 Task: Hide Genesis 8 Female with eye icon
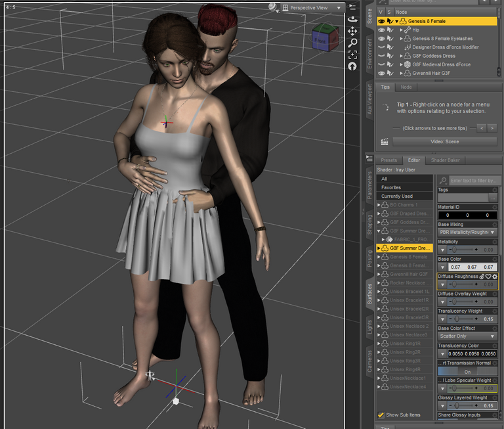coord(381,21)
